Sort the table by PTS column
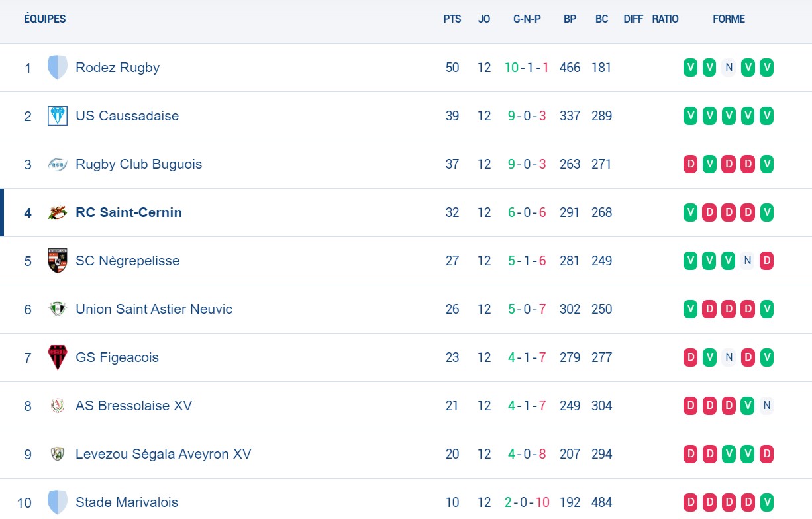The width and height of the screenshot is (812, 519). [452, 19]
